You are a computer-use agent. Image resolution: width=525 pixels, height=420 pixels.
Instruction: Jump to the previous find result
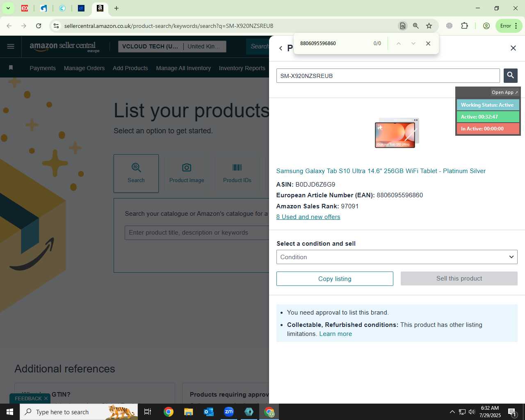pos(398,43)
